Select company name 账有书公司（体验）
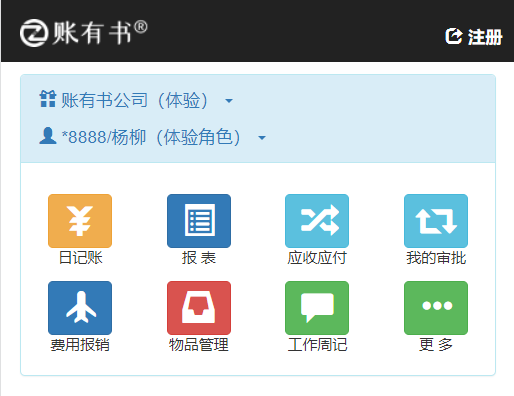Viewport: 514px width, 396px height. tap(134, 100)
